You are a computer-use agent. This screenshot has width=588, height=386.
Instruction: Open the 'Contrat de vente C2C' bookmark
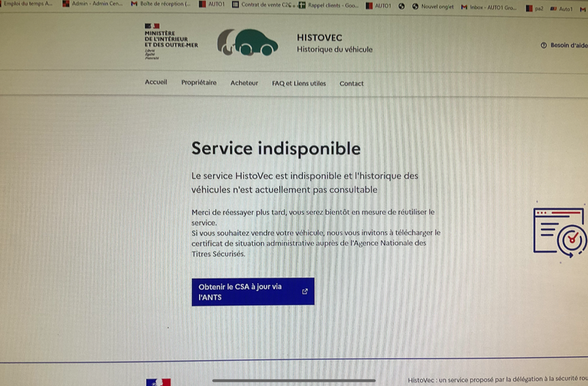point(263,5)
